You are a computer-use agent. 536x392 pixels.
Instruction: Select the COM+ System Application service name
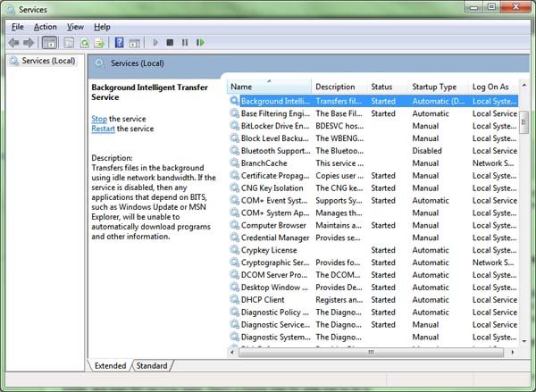pyautogui.click(x=275, y=213)
